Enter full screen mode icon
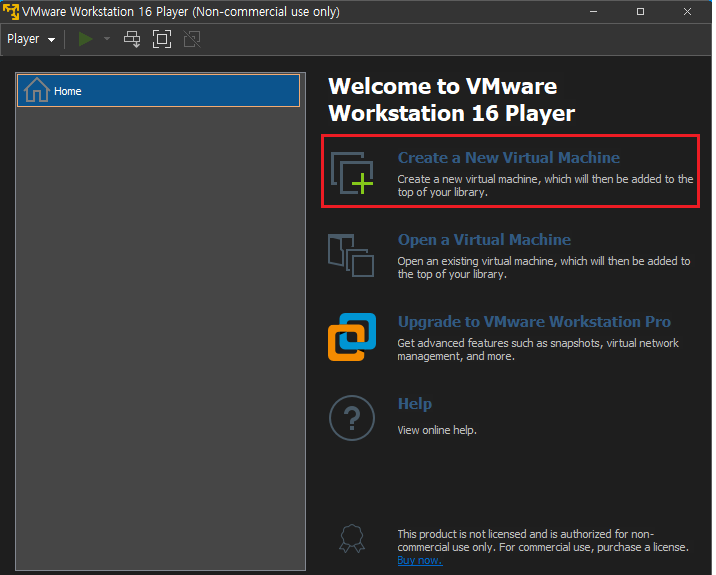 [162, 39]
